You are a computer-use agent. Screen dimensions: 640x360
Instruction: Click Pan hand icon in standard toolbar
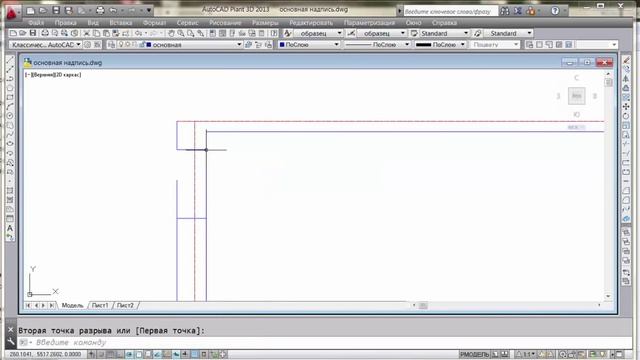[171, 33]
